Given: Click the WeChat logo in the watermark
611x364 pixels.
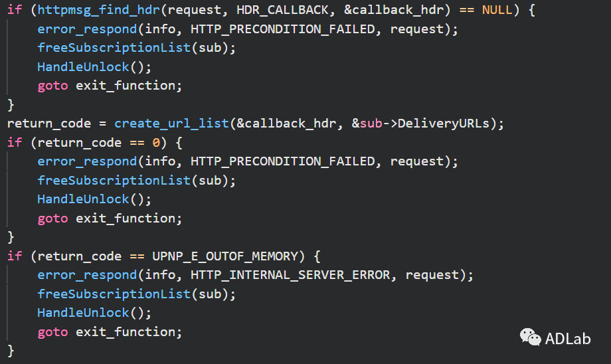Looking at the screenshot, I should (x=530, y=337).
